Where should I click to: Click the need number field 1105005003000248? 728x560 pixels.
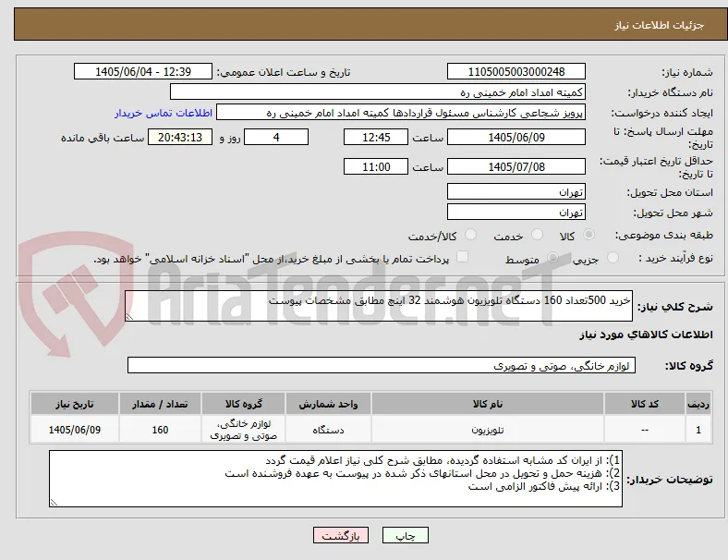516,71
